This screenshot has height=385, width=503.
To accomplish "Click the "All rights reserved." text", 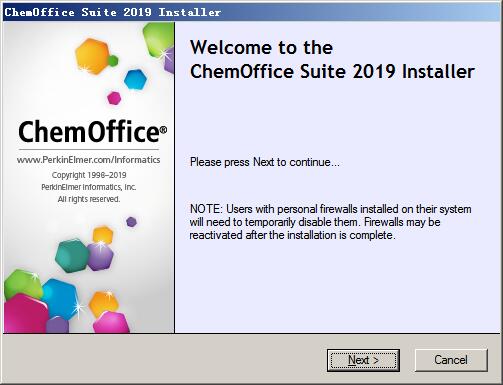I will (x=89, y=199).
